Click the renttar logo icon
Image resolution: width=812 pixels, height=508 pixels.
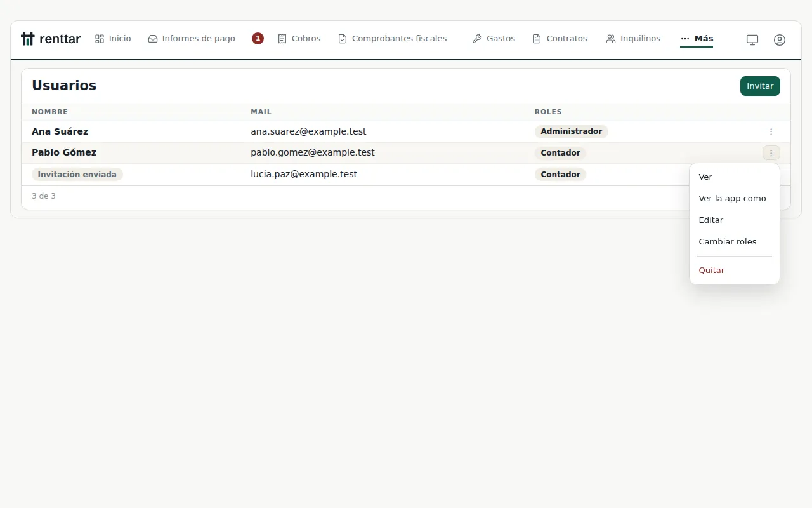[27, 39]
